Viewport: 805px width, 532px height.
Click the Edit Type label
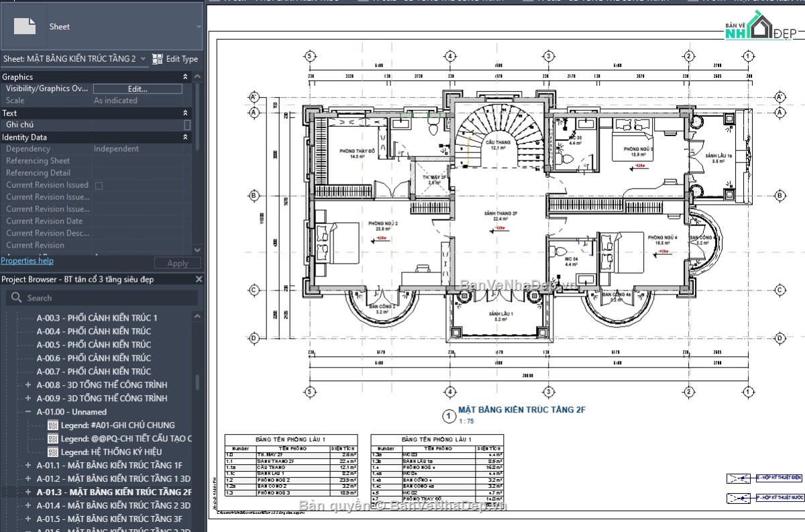click(x=182, y=59)
